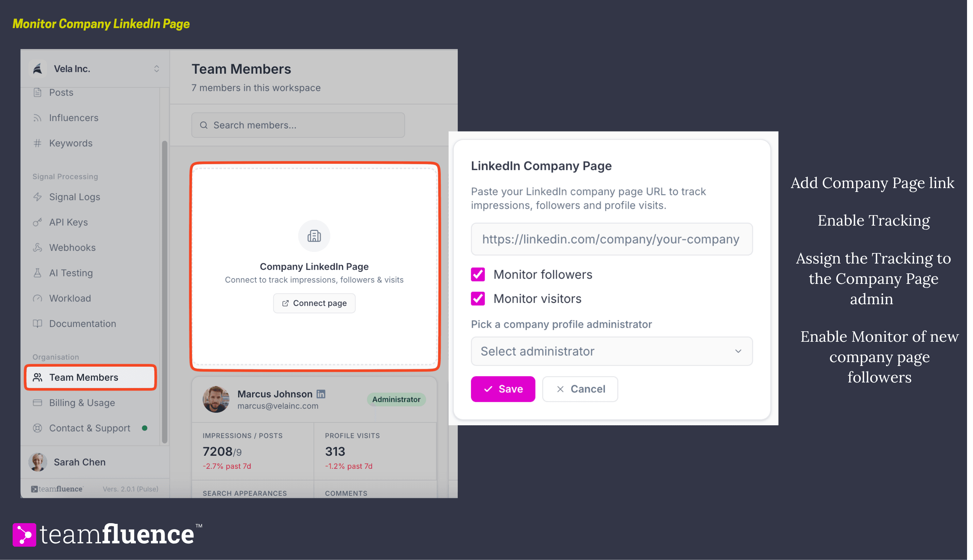The image size is (973, 560).
Task: Click the teamfluence logo in sidebar footer
Action: click(57, 489)
